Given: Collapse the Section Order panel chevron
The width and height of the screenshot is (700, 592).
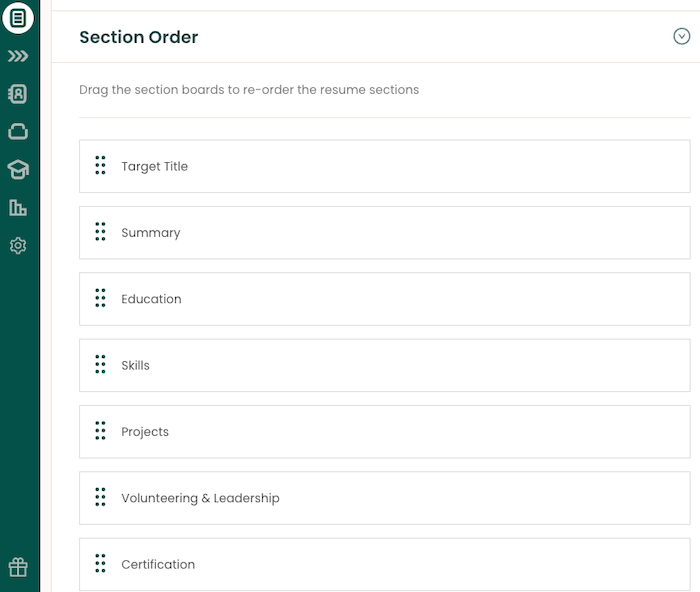Looking at the screenshot, I should click(682, 37).
